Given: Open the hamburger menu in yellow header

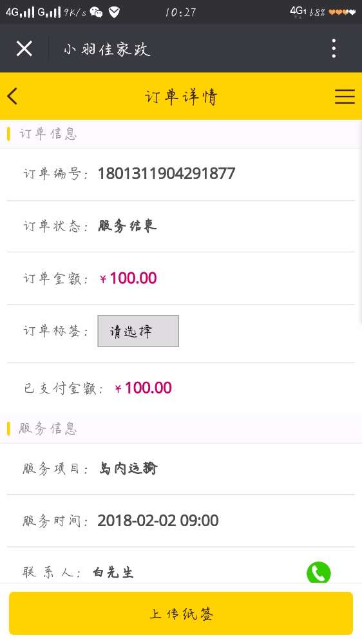Looking at the screenshot, I should (x=345, y=97).
